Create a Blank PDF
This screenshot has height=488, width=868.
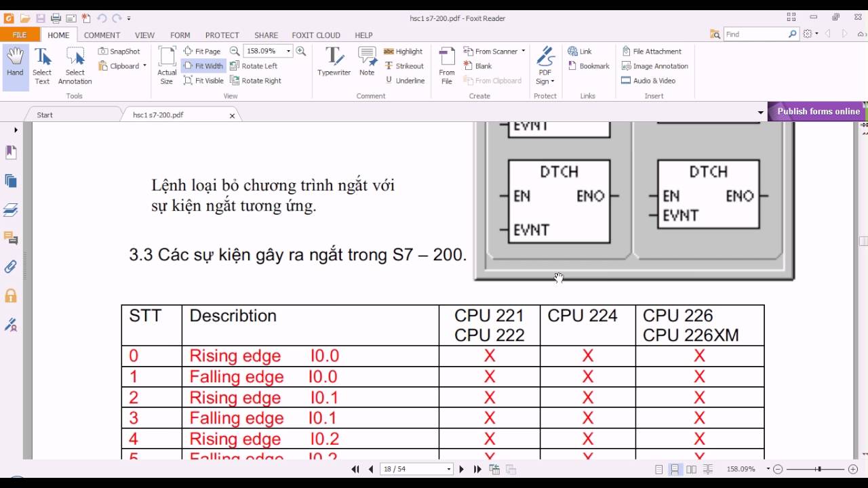point(478,66)
